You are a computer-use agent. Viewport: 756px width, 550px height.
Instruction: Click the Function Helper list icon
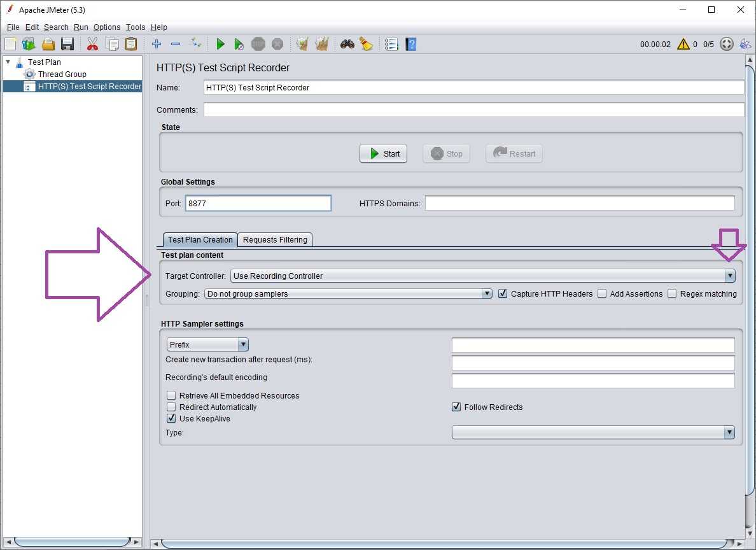pyautogui.click(x=391, y=44)
